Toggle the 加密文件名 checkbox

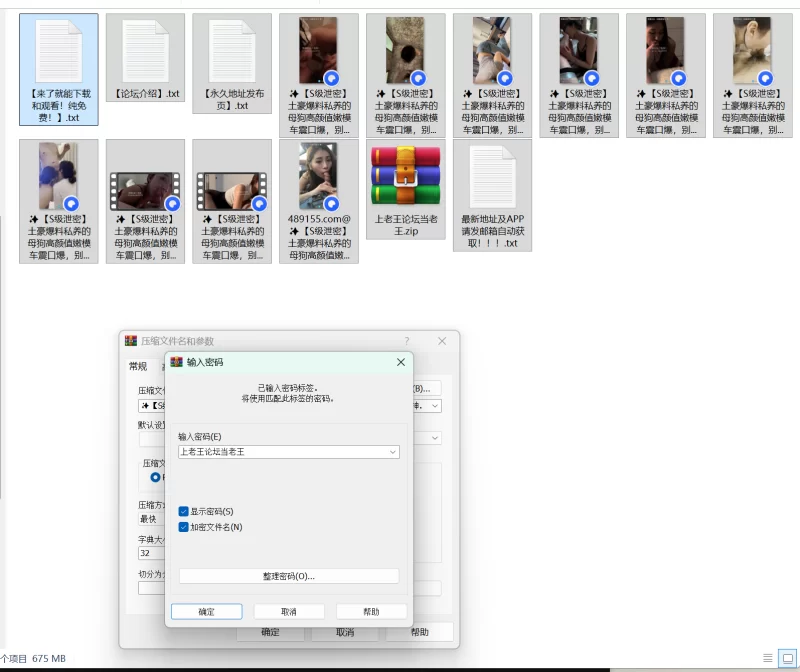click(x=184, y=527)
